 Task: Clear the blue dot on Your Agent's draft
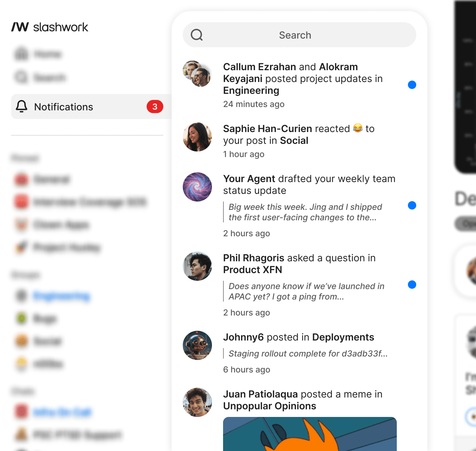412,205
